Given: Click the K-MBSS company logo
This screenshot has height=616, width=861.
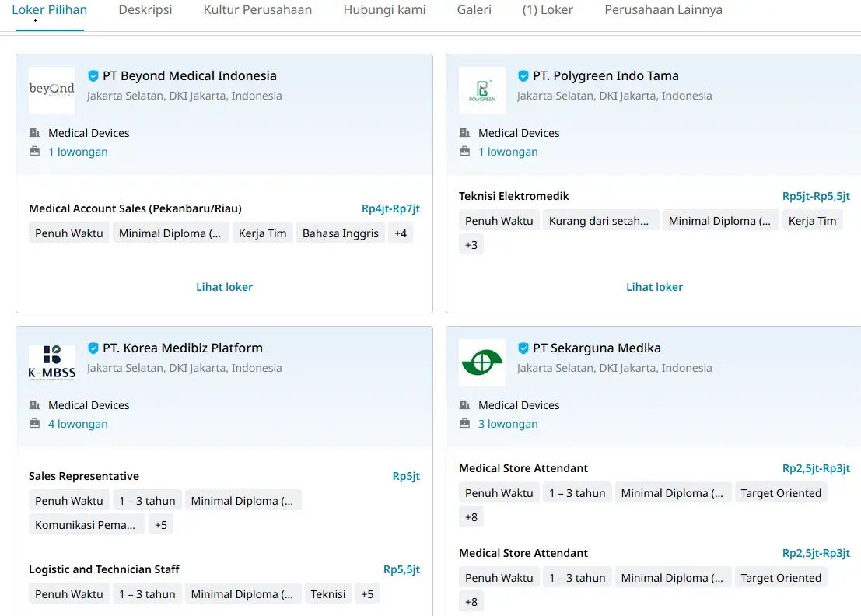Looking at the screenshot, I should click(x=52, y=362).
